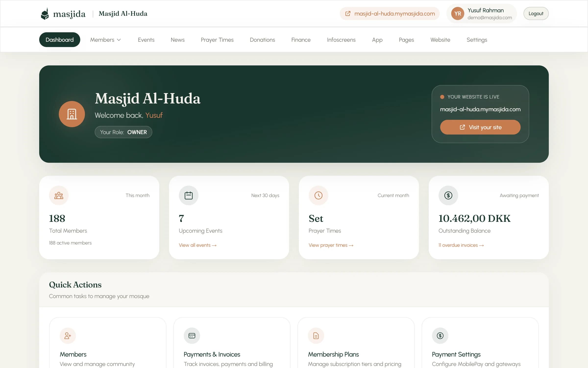Click the orange mosque building icon
The image size is (588, 368).
(x=72, y=114)
